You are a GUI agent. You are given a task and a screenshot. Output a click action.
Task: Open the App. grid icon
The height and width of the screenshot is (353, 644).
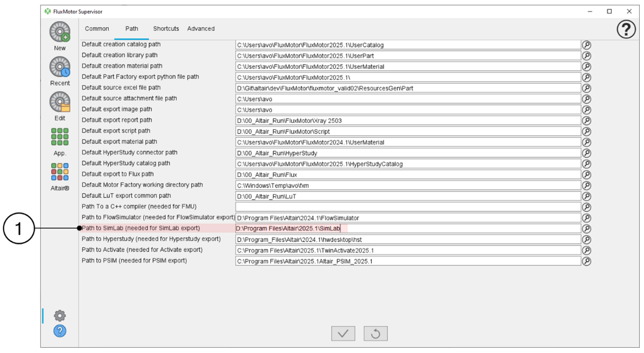[60, 137]
